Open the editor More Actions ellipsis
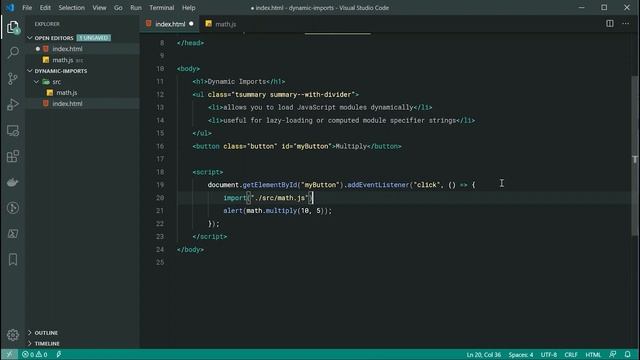640x360 pixels. pyautogui.click(x=626, y=24)
